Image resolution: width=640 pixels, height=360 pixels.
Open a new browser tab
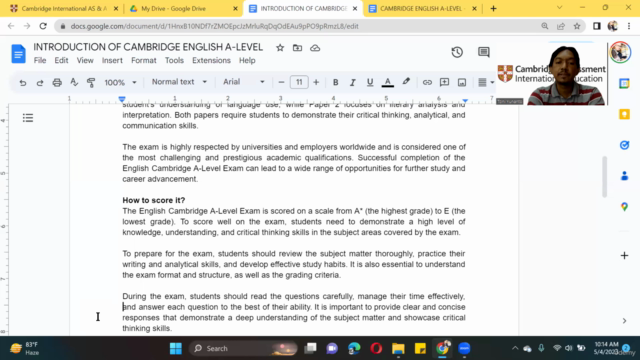tap(493, 9)
